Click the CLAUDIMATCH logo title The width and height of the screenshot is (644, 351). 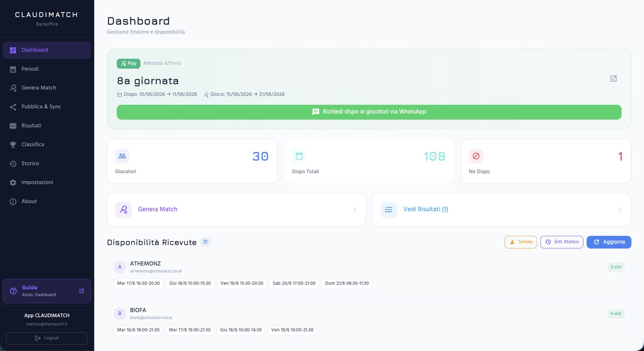click(x=47, y=15)
